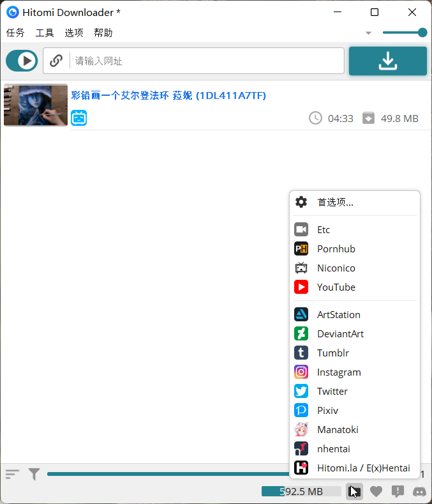The height and width of the screenshot is (504, 432).
Task: Click the 592.5 MB storage bar
Action: pos(301,491)
